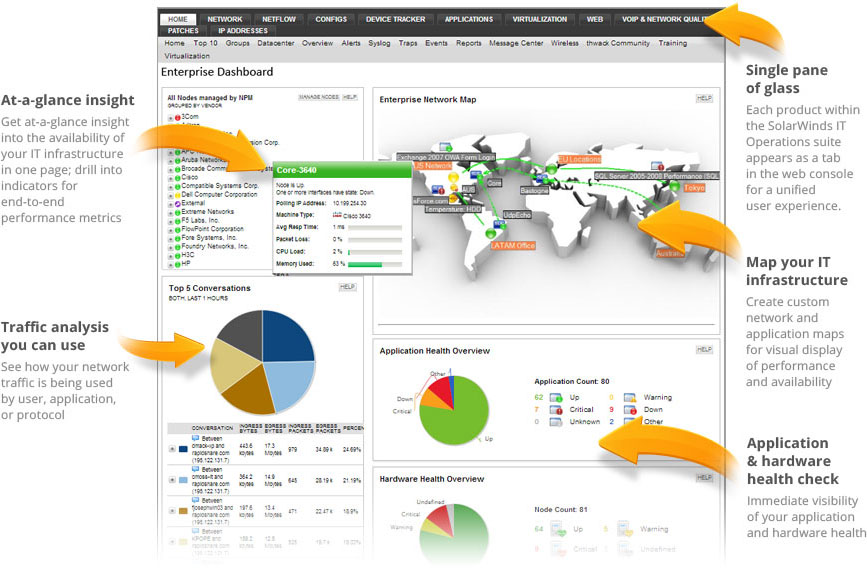Click the Unknown application status icon
The width and height of the screenshot is (867, 581).
(556, 422)
